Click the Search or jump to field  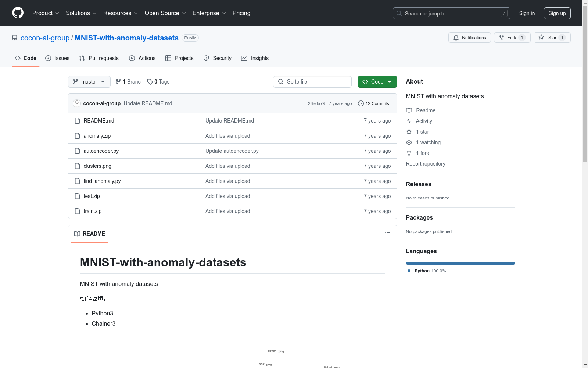pyautogui.click(x=451, y=13)
